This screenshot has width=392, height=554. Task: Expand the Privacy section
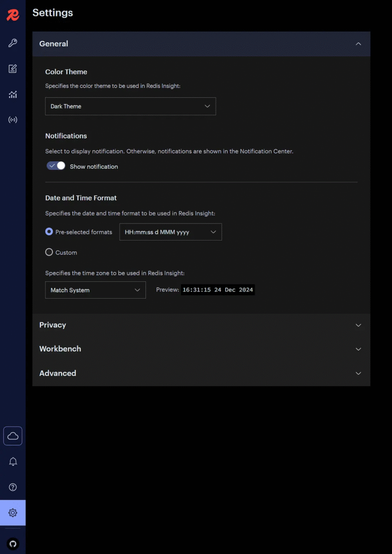[201, 325]
